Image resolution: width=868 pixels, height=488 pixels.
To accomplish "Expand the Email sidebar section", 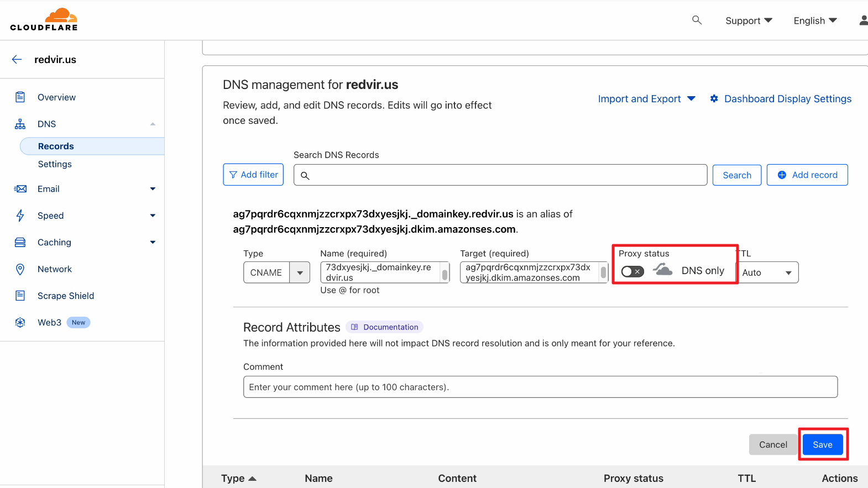I will tap(153, 189).
